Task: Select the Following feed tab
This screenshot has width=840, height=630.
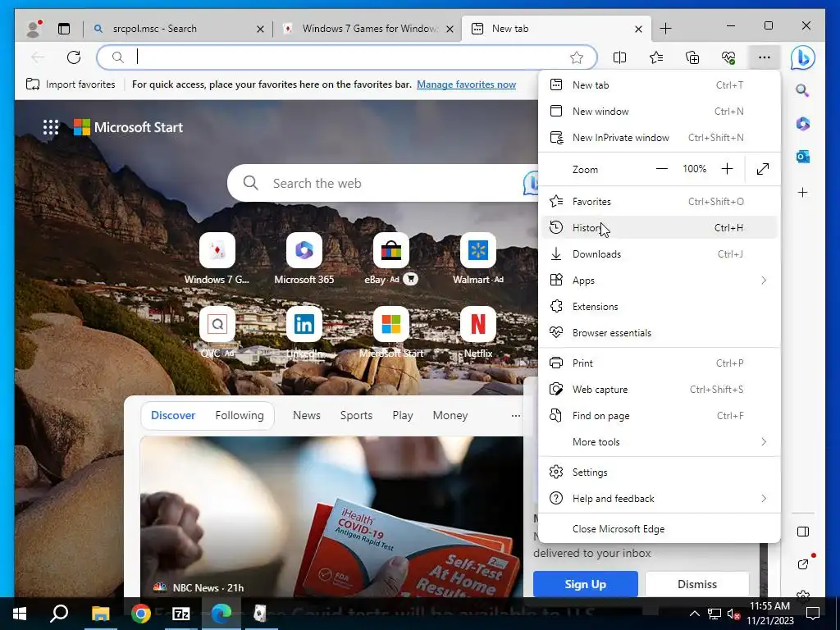Action: coord(240,415)
